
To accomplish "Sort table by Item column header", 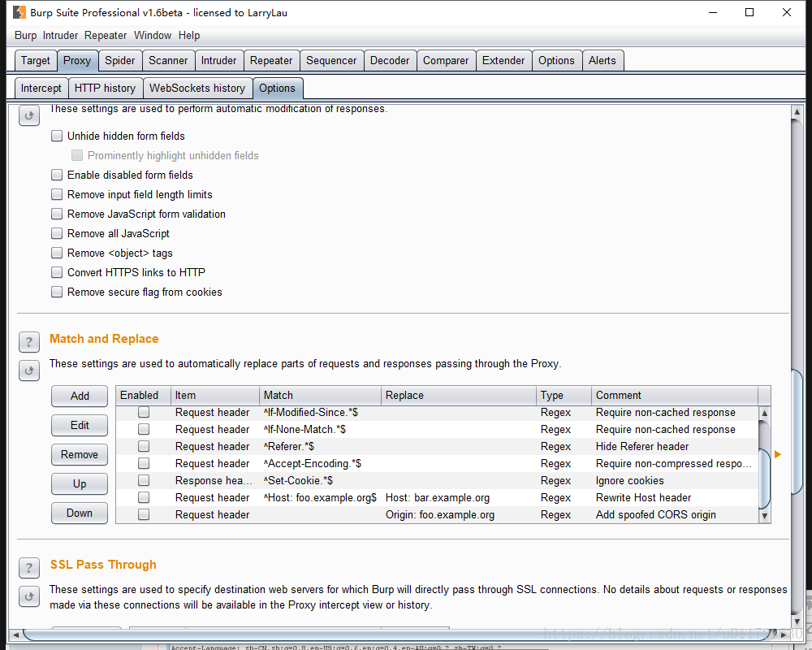I will click(215, 395).
